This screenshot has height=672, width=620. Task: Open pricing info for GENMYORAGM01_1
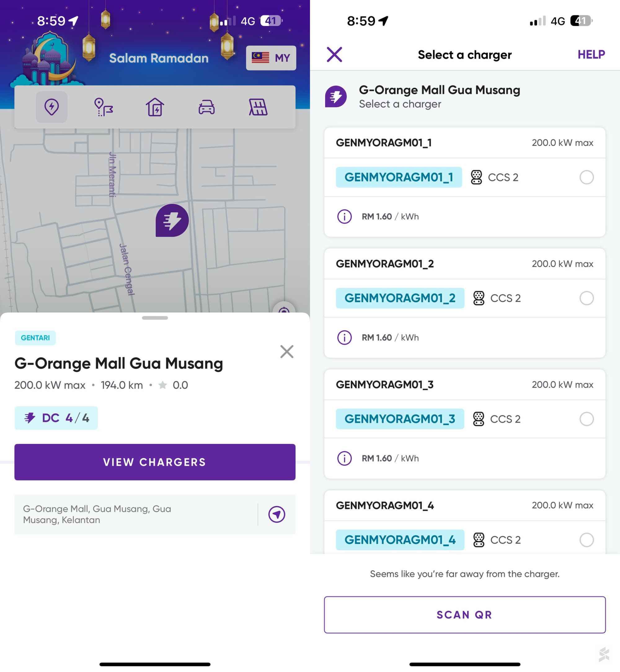[344, 216]
